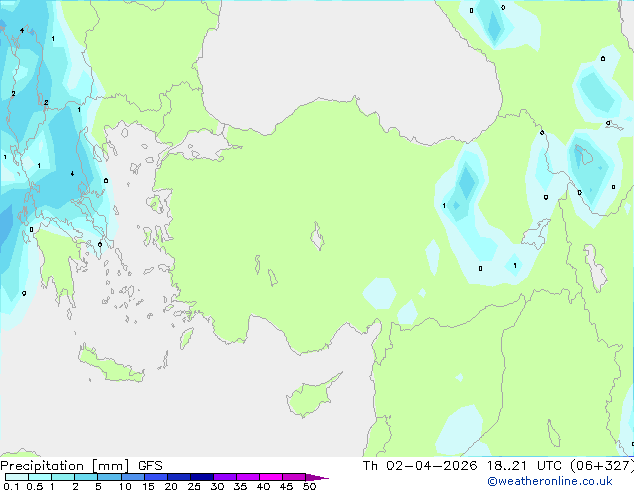Click the 'Th' weekday label
This screenshot has height=490, width=634.
[370, 466]
